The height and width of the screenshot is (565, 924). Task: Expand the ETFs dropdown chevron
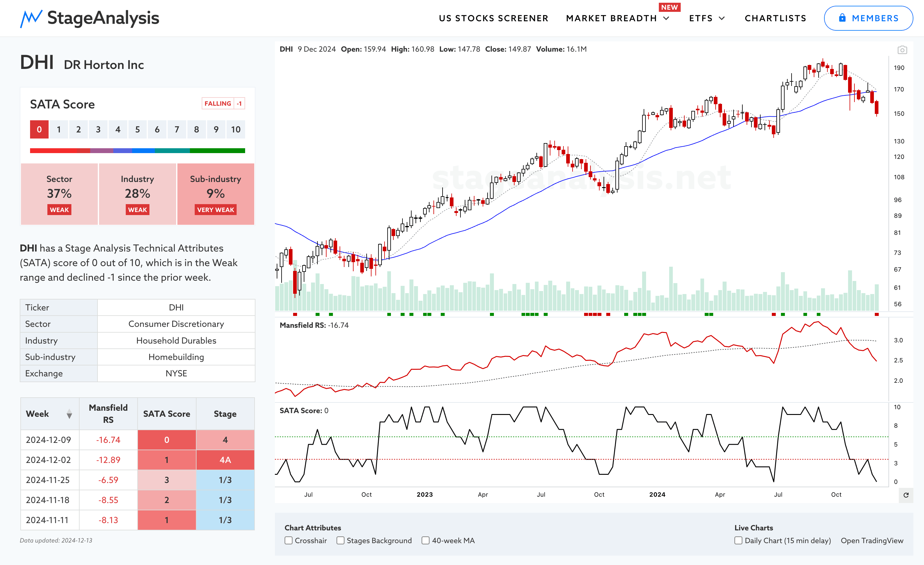[722, 18]
